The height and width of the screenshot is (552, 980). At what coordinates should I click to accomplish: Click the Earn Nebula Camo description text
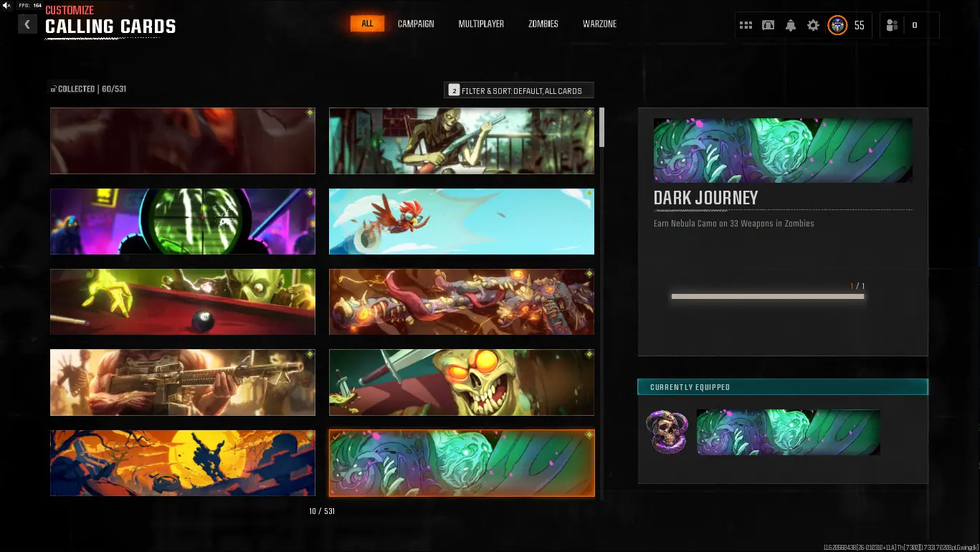click(x=733, y=224)
